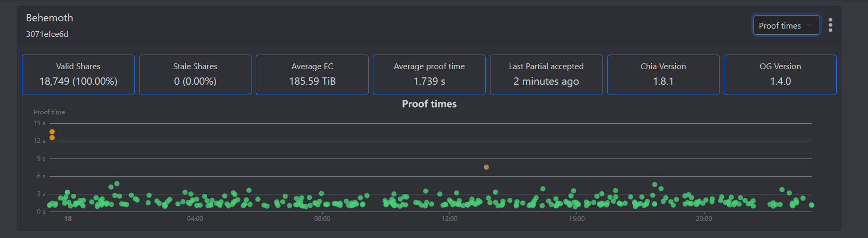Click the lower orange dot near 12 s

click(x=52, y=138)
